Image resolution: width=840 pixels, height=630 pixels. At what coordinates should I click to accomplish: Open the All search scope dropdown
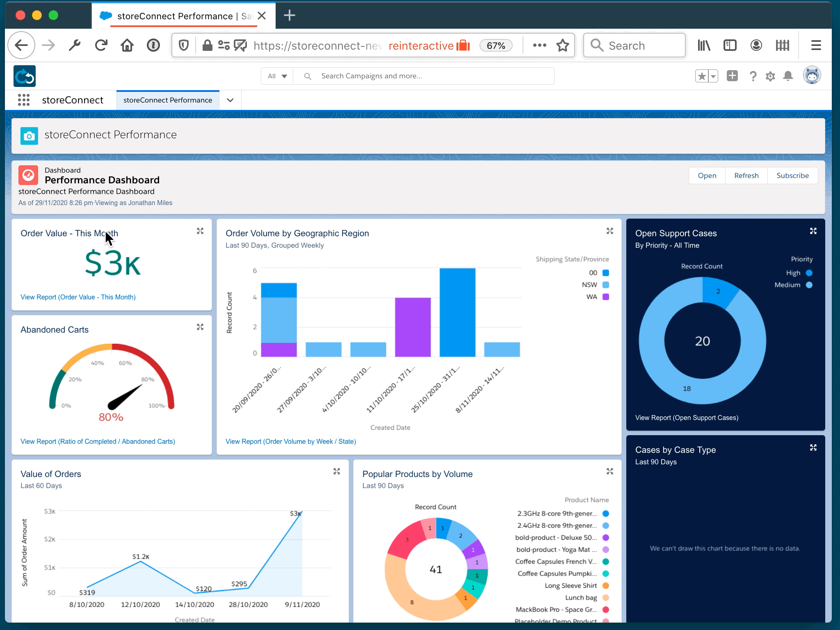277,76
